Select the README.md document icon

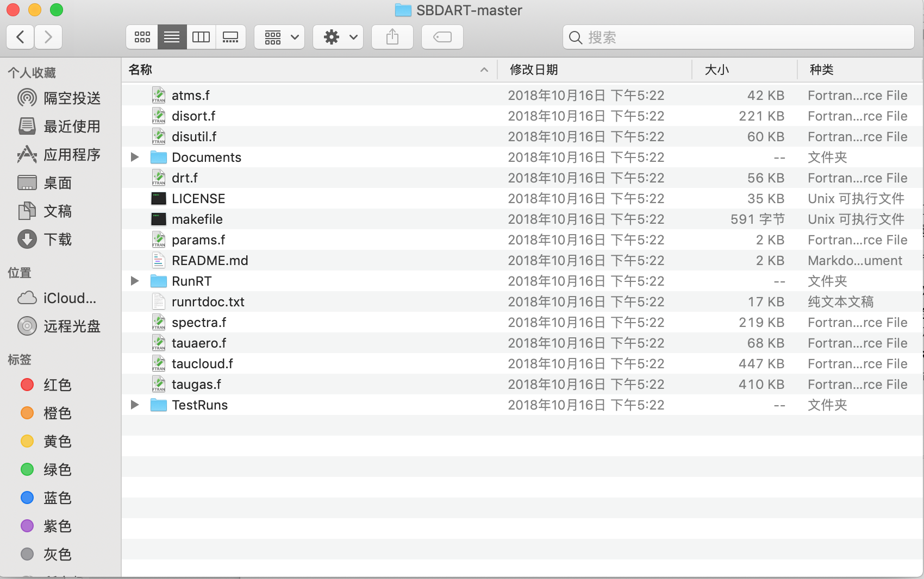point(159,260)
